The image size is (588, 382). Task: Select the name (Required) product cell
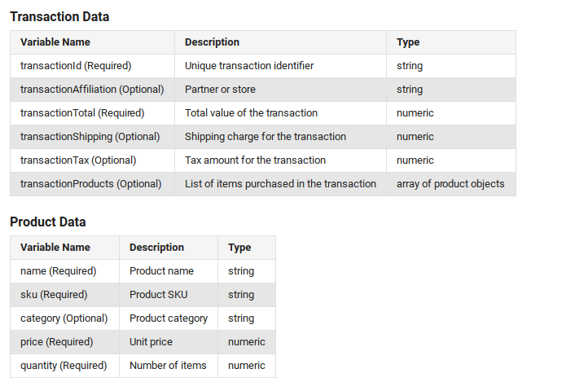point(59,270)
